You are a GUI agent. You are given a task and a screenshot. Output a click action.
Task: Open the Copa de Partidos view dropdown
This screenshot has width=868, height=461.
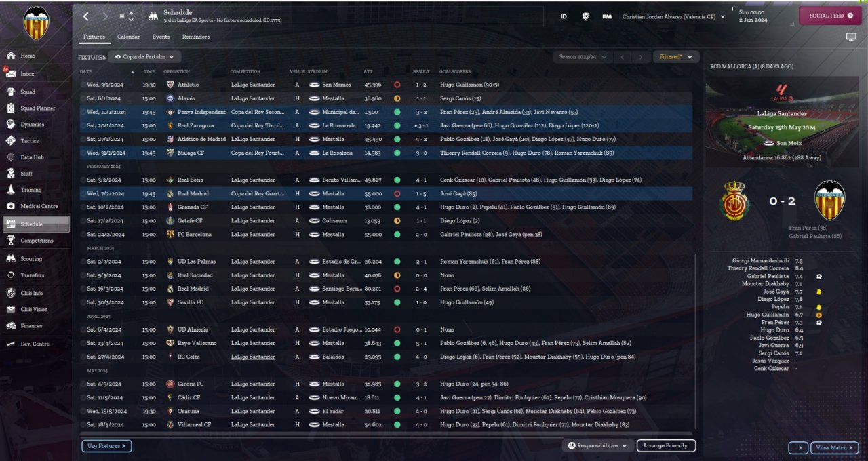pos(144,57)
